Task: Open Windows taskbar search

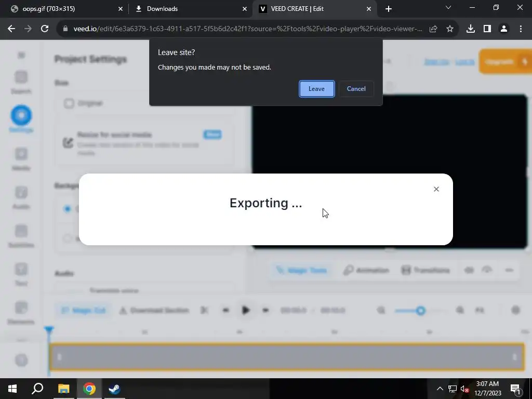Action: [x=37, y=389]
